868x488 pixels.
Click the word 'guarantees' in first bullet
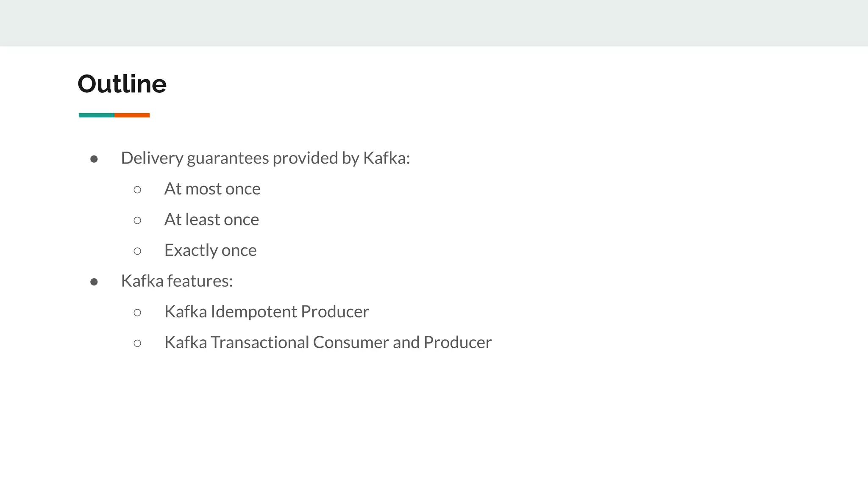tap(228, 158)
